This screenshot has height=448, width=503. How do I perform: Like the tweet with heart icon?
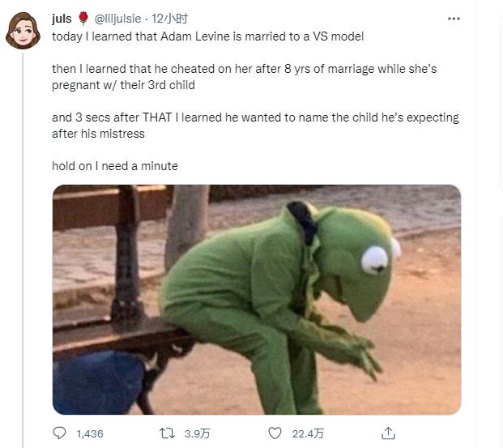coord(275,433)
